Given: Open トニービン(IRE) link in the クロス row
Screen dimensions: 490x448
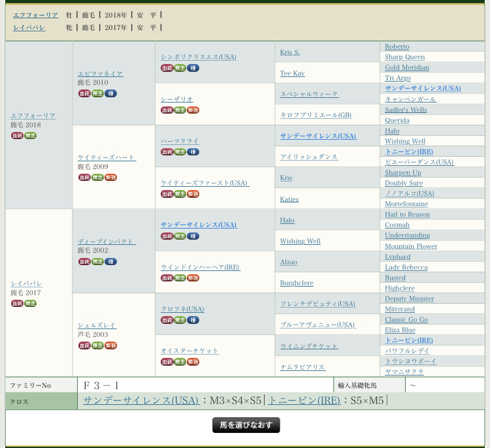Looking at the screenshot, I should coord(304,400).
